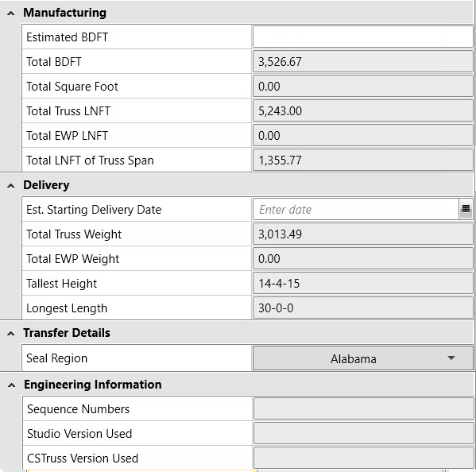Select the Tallest Height value field
Image resolution: width=476 pixels, height=472 pixels.
coord(363,283)
